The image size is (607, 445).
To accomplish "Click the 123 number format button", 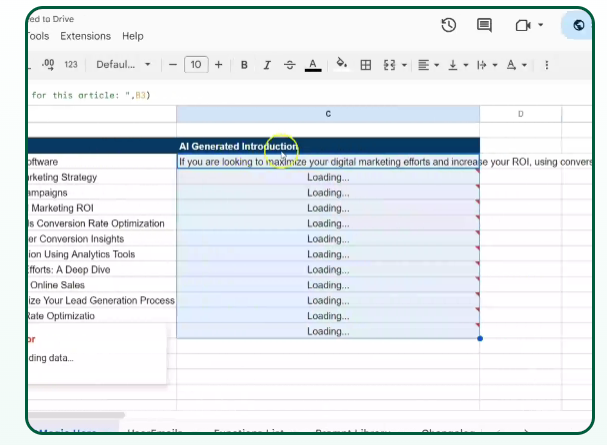I will [x=70, y=65].
